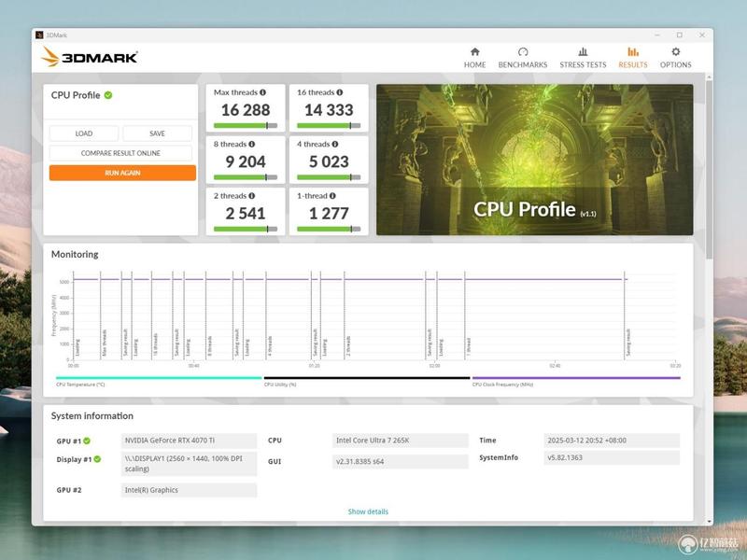Open Options via the gear icon

pos(675,51)
